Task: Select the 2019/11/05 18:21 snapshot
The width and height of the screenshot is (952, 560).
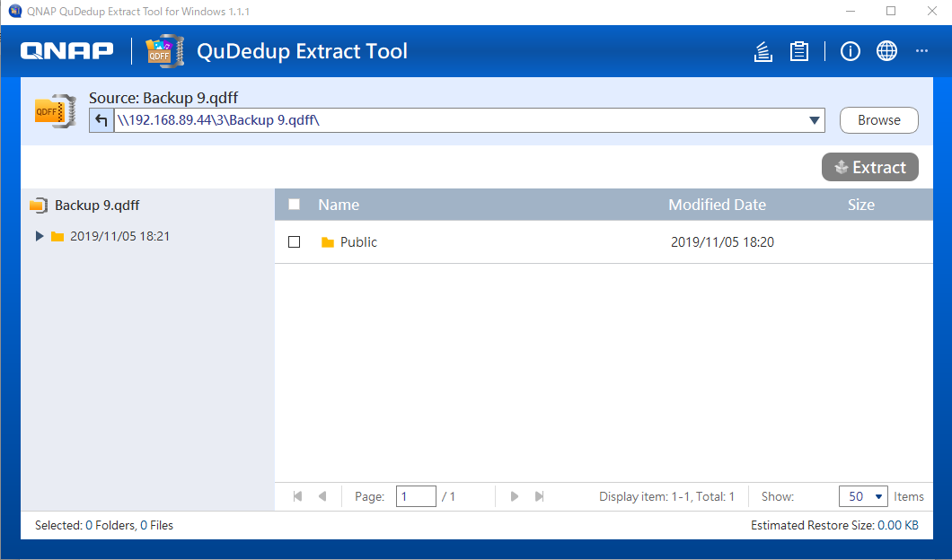Action: coord(119,236)
